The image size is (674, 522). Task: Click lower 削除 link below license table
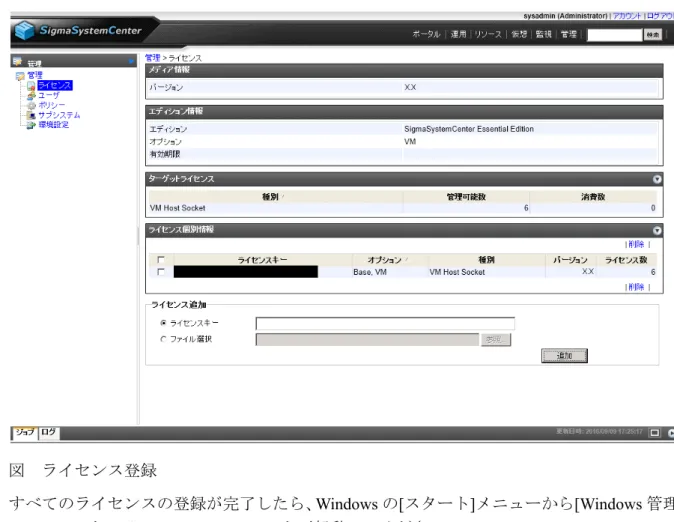(636, 287)
